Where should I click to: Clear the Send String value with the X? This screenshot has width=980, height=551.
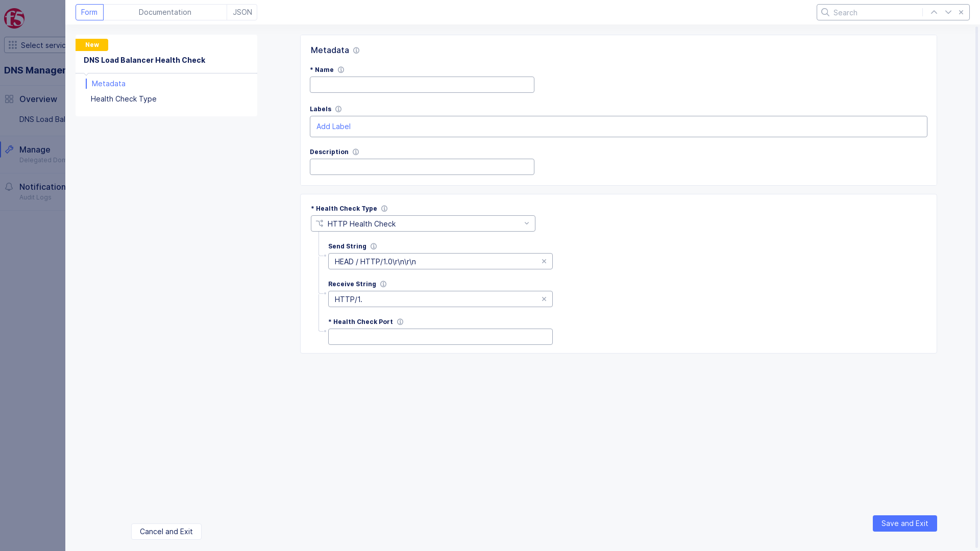544,261
